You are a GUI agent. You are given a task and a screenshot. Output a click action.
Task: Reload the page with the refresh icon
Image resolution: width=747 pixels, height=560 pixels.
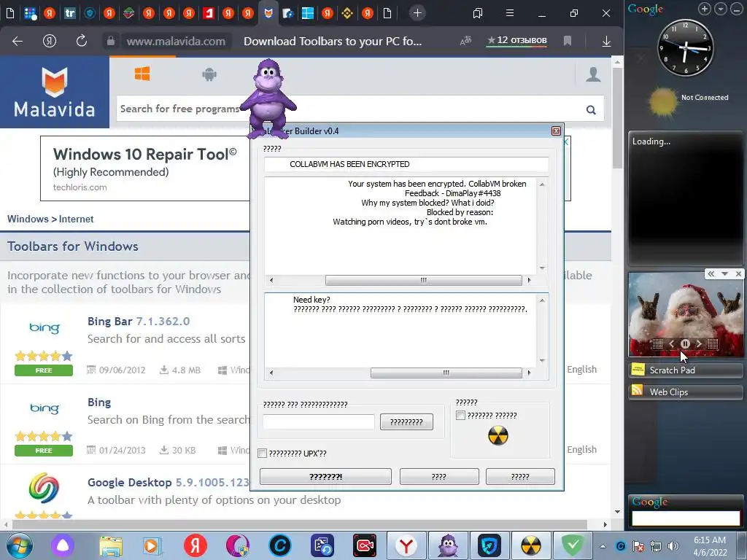click(82, 41)
